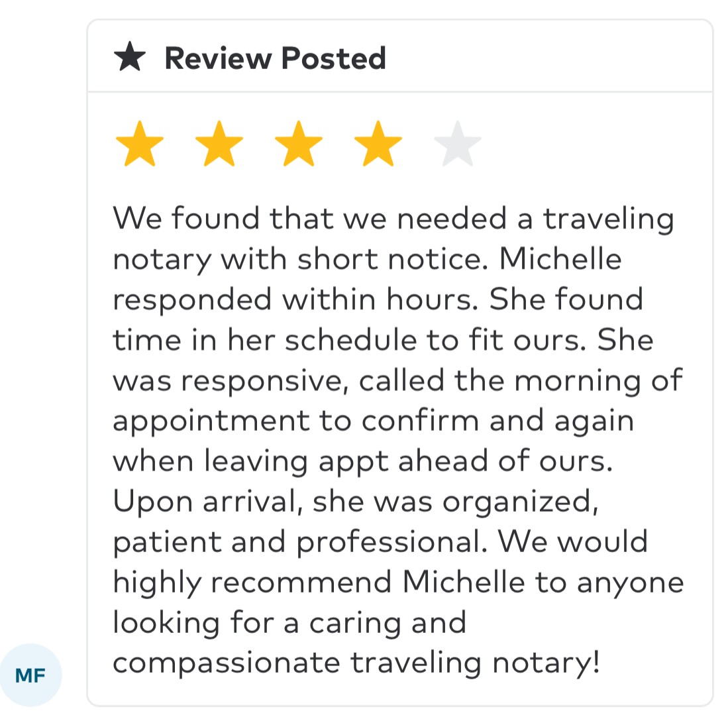
Task: Click the black star icon beside Review Posted
Action: (129, 57)
